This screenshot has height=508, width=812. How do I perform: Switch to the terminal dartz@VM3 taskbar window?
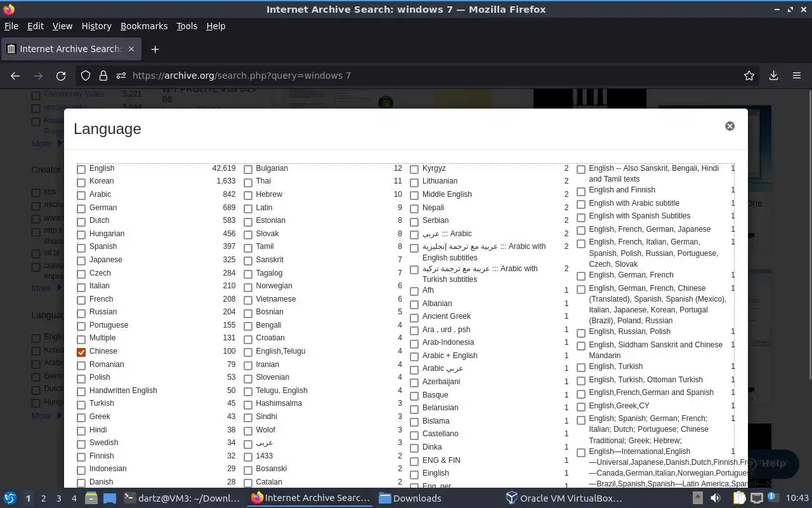[182, 498]
